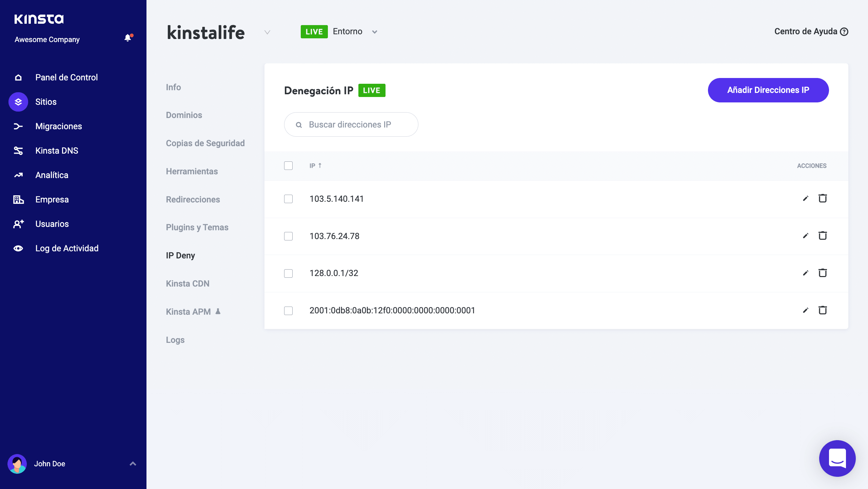Expand the kinstalife site selector chevron
868x489 pixels.
click(267, 32)
